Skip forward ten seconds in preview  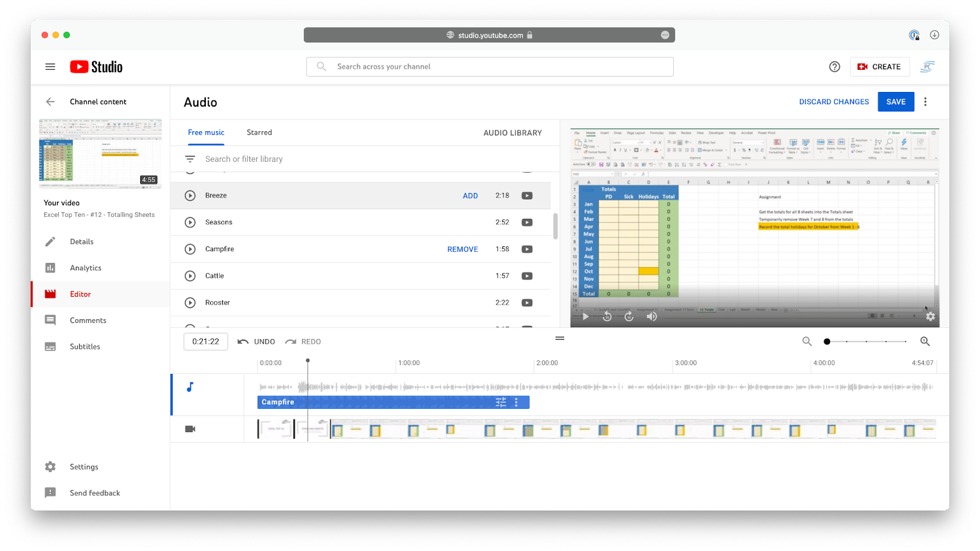pos(629,316)
